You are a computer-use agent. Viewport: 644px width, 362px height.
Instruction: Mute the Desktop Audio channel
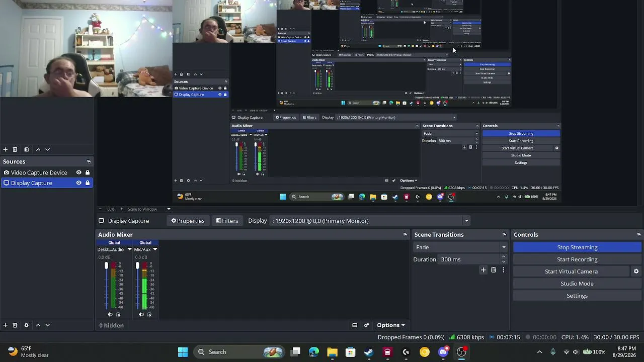(110, 315)
